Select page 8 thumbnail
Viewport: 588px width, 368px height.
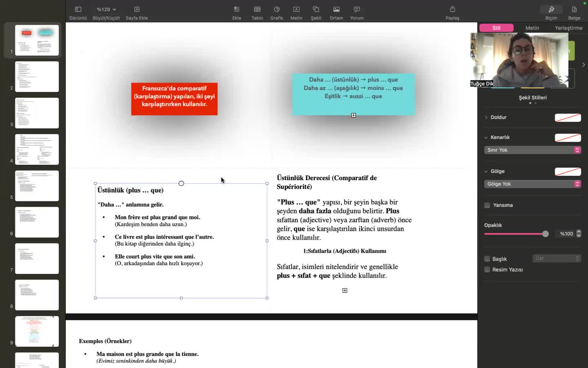pos(37,295)
